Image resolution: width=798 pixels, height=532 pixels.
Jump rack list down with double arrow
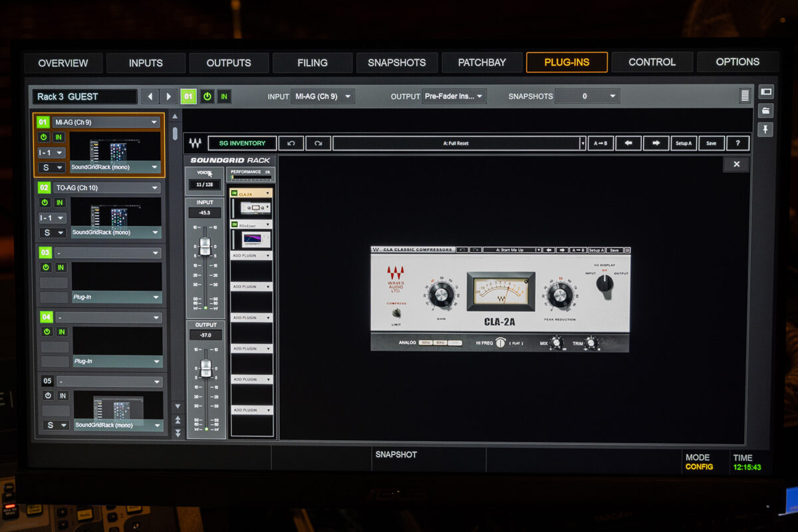click(177, 433)
